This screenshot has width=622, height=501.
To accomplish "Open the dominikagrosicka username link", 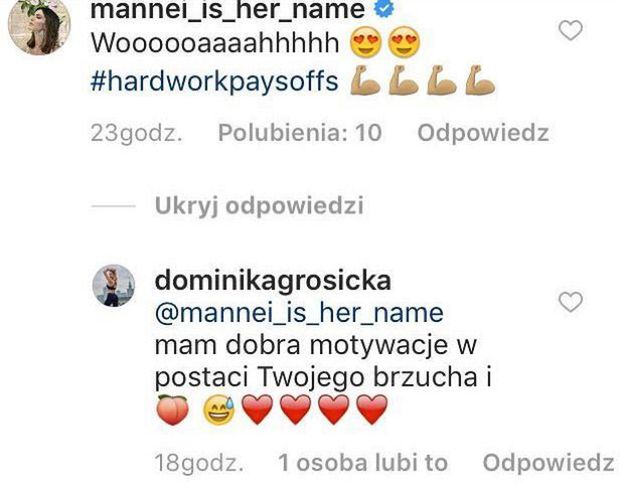I will [273, 281].
